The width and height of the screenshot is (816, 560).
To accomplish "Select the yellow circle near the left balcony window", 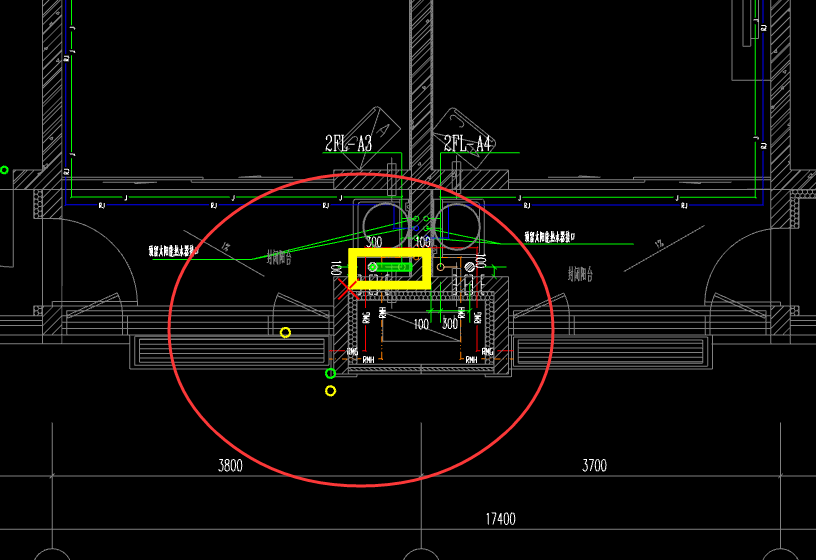I will 285,333.
